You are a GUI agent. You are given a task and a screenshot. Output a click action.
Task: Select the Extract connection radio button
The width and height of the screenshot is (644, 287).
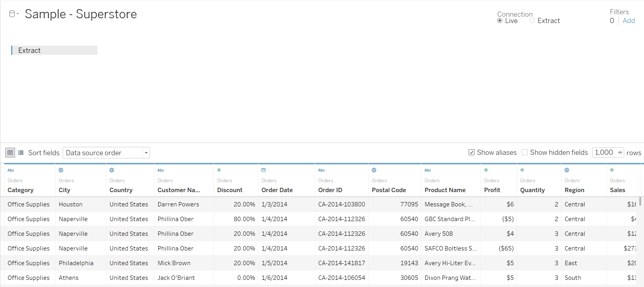533,21
